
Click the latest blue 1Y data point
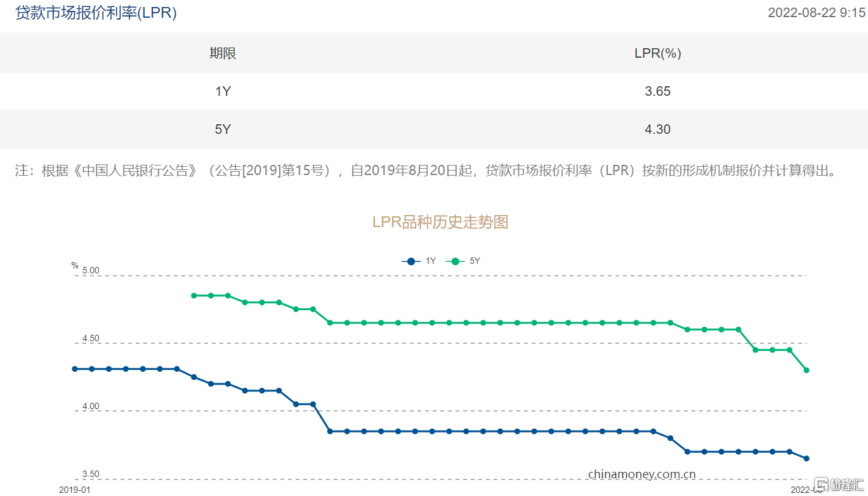pyautogui.click(x=806, y=459)
